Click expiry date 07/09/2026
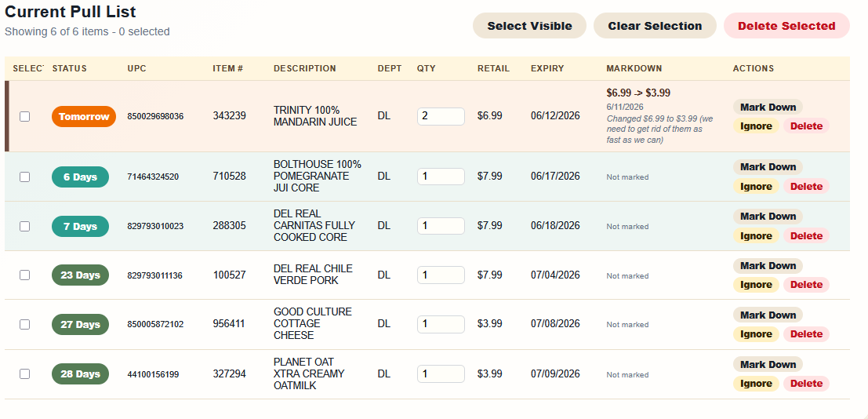Screen dimensions: 868x419 pyautogui.click(x=555, y=373)
